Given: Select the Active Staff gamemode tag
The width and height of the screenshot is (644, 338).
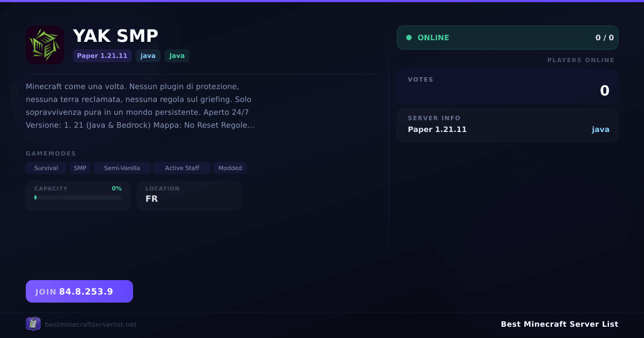Looking at the screenshot, I should coord(182,168).
